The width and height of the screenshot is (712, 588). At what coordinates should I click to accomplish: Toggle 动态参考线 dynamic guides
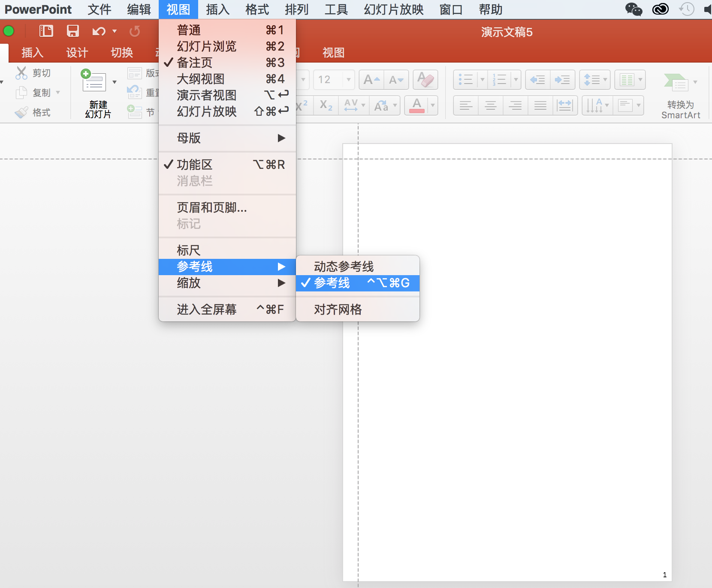tap(358, 267)
